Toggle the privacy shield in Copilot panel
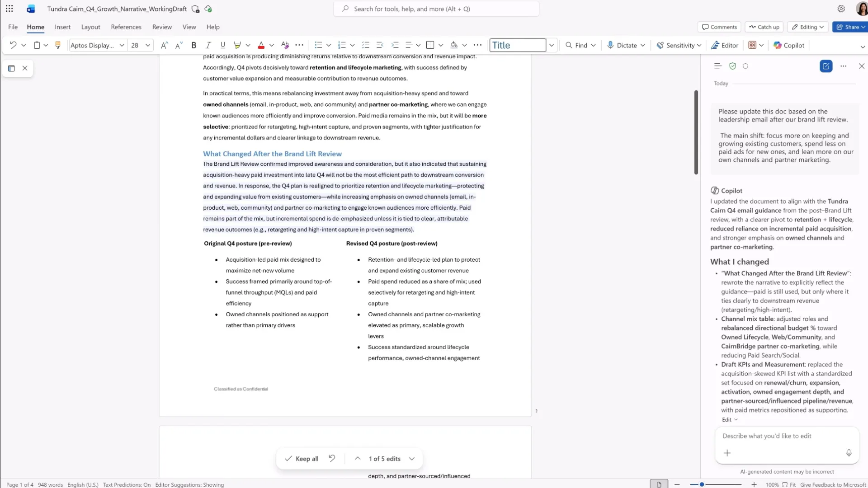 pyautogui.click(x=746, y=66)
